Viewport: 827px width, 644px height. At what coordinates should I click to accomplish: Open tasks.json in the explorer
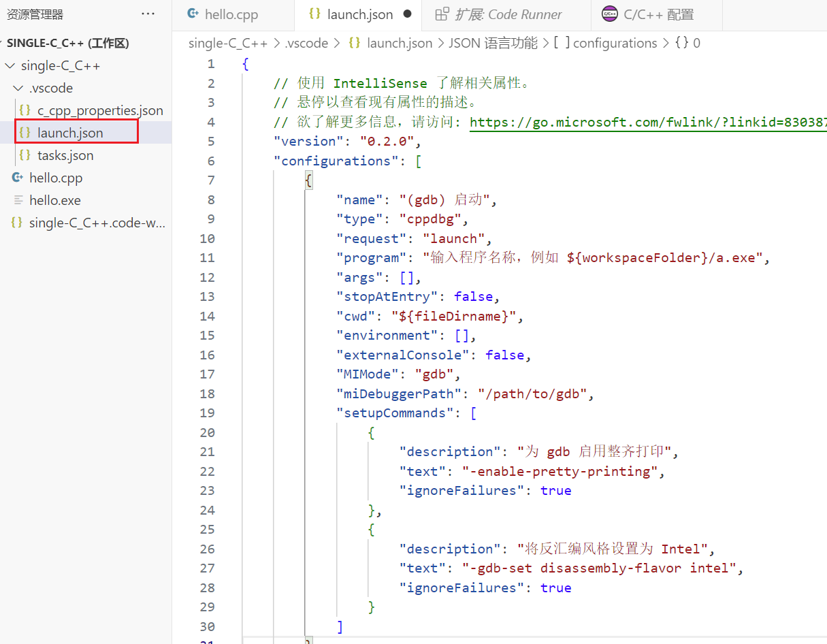pos(65,155)
